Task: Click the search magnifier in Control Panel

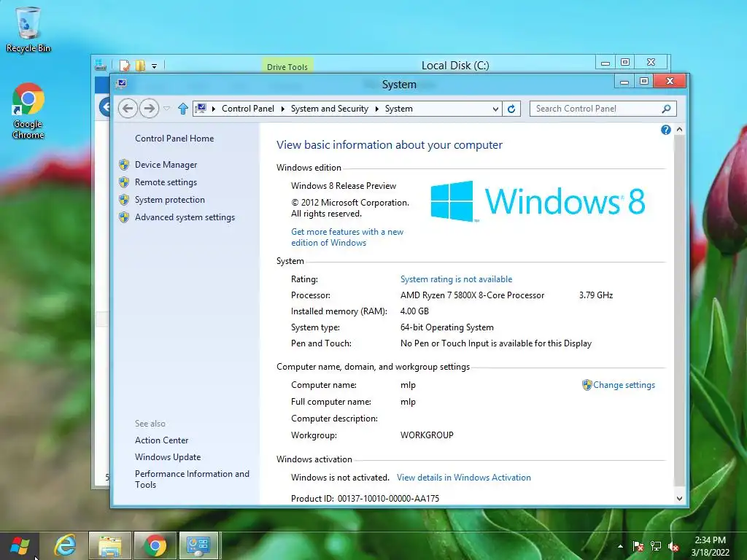Action: pyautogui.click(x=666, y=109)
